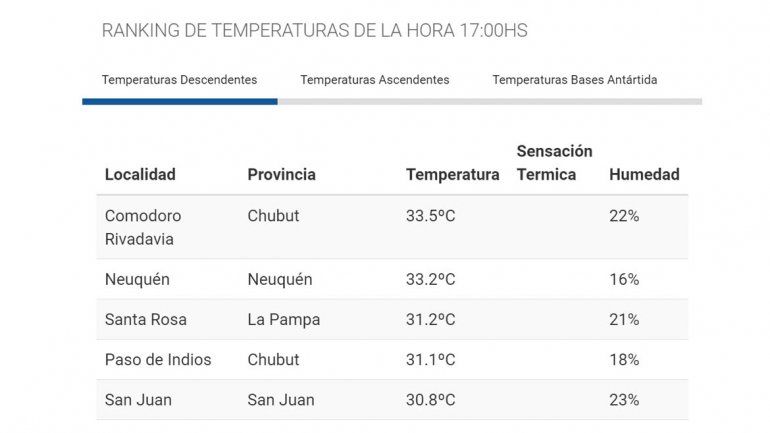Open the Temperaturas Bases Antártida tab

click(x=574, y=80)
